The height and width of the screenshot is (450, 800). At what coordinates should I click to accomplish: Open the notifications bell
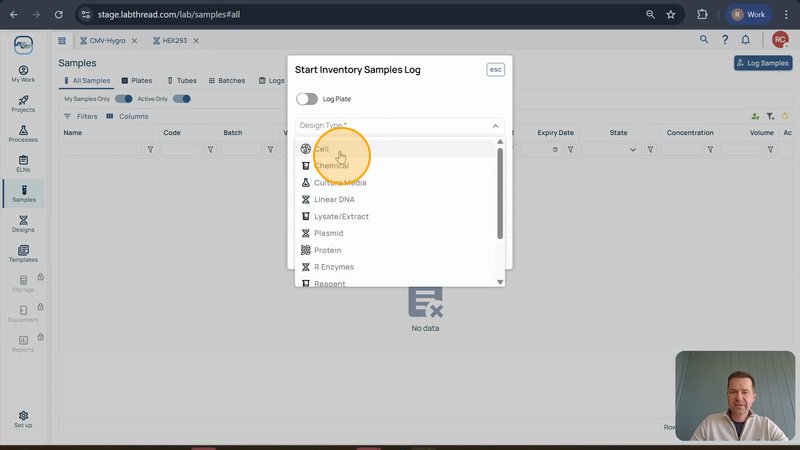(x=745, y=39)
